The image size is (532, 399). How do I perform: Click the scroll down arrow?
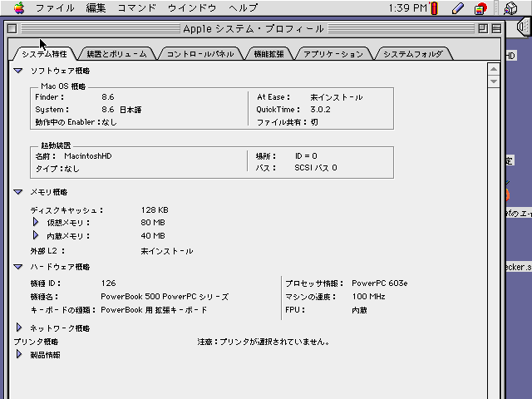point(494,81)
